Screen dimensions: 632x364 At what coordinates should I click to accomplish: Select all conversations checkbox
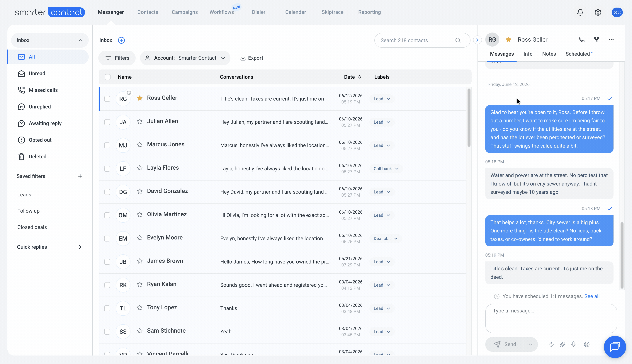click(x=108, y=77)
